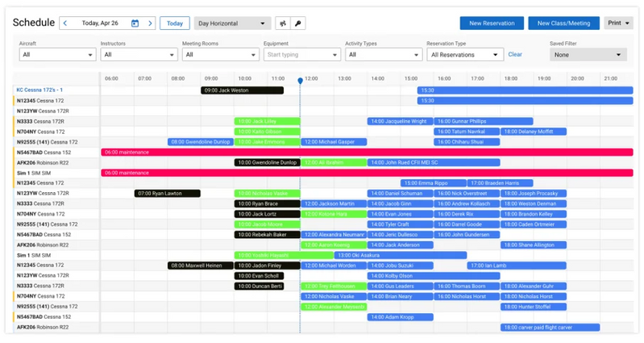
Task: Expand the Aircraft filter dropdown
Action: (x=56, y=55)
